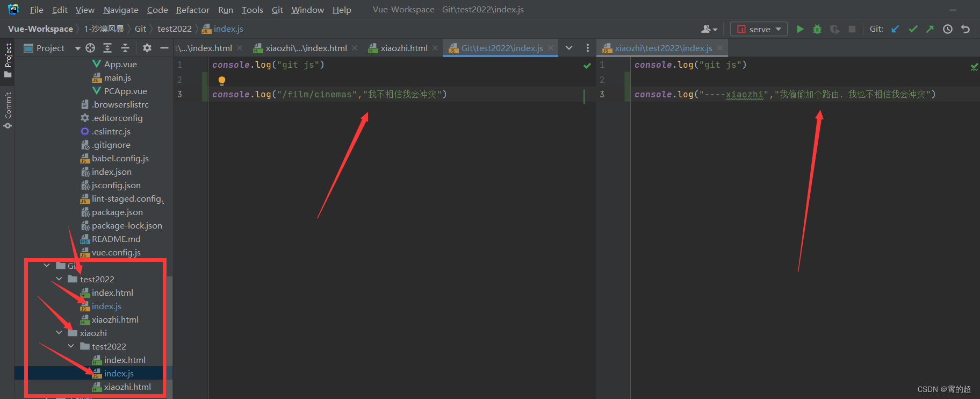The height and width of the screenshot is (399, 980).
Task: Show Git history clock icon
Action: [948, 29]
